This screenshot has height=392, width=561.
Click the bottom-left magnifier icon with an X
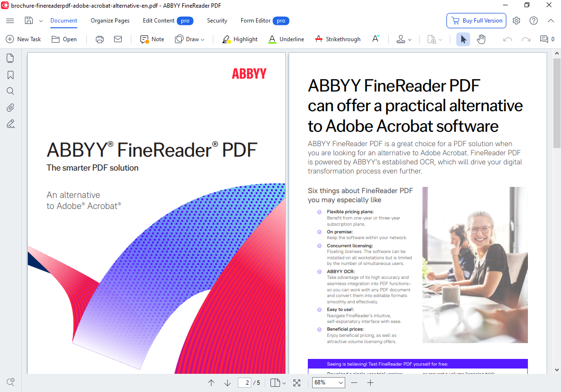point(11,382)
